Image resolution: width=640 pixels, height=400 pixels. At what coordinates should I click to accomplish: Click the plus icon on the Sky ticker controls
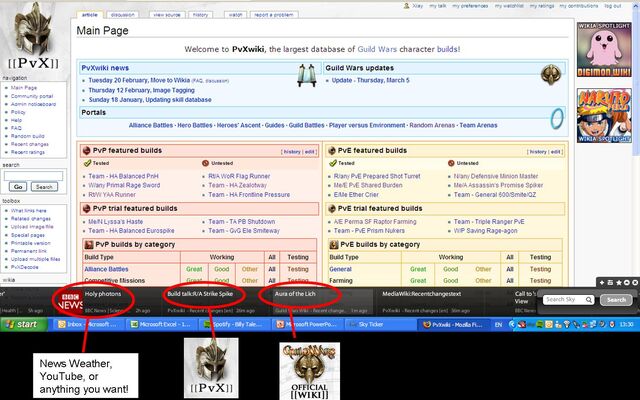point(602,282)
